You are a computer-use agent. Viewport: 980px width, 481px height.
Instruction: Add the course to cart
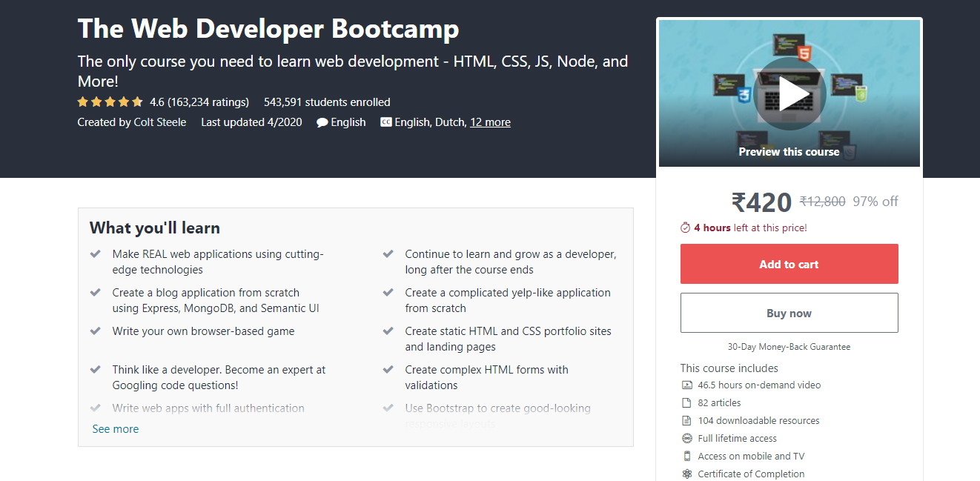coord(789,264)
